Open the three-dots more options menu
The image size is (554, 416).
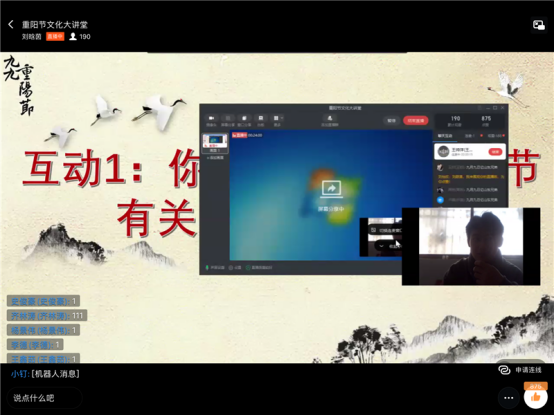tap(508, 398)
